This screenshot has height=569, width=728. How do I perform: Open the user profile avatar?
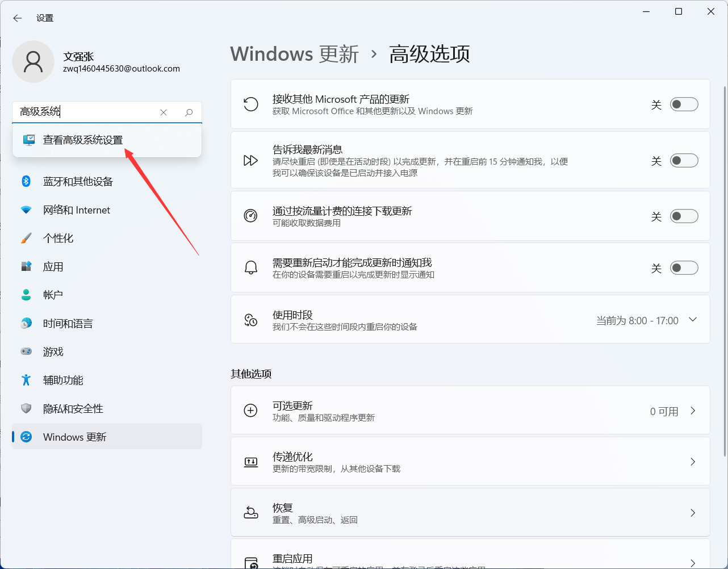34,61
